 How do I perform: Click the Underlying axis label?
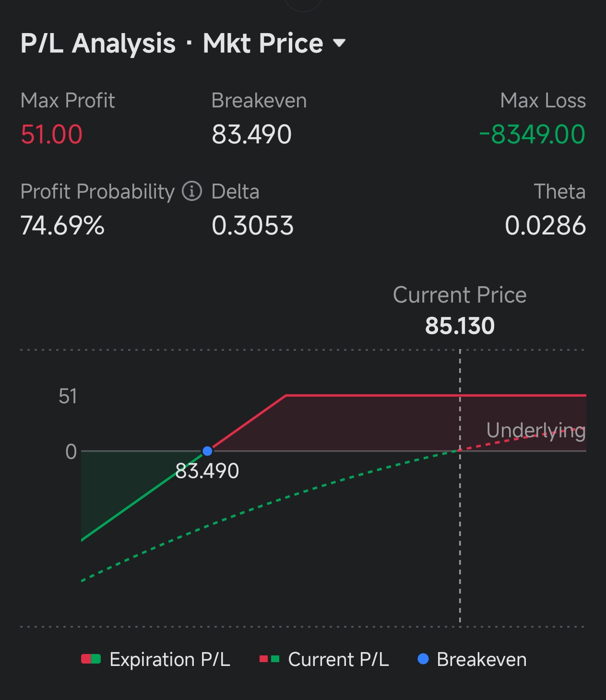535,431
